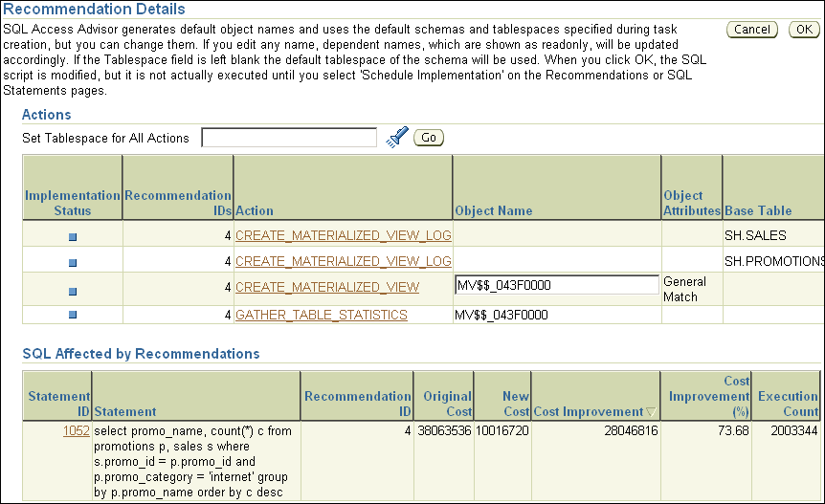
Task: Click the tablespace flashlight search icon
Action: tap(397, 138)
